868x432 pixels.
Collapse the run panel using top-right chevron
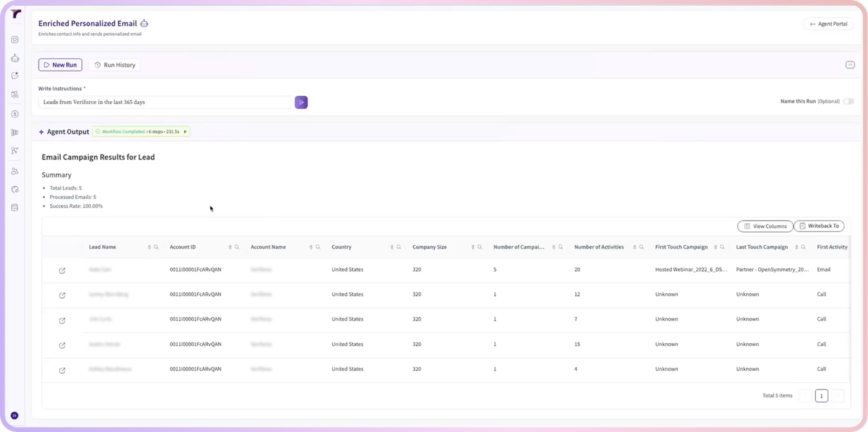[850, 65]
